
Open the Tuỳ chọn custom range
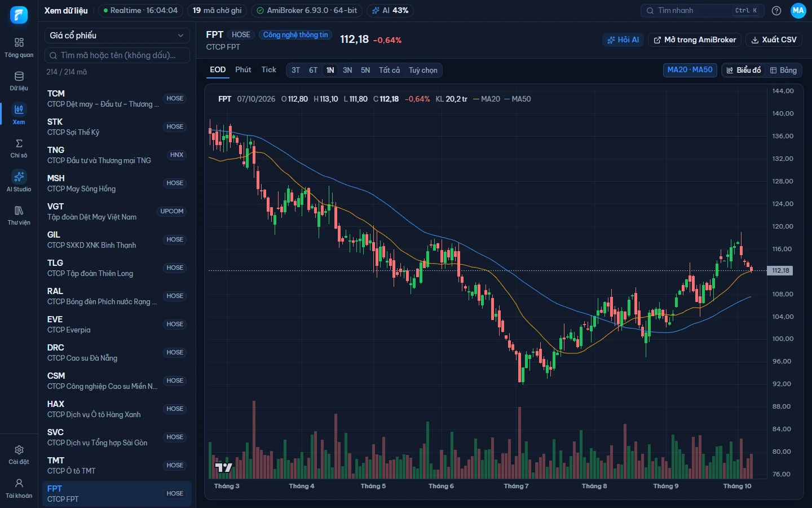[x=423, y=70]
